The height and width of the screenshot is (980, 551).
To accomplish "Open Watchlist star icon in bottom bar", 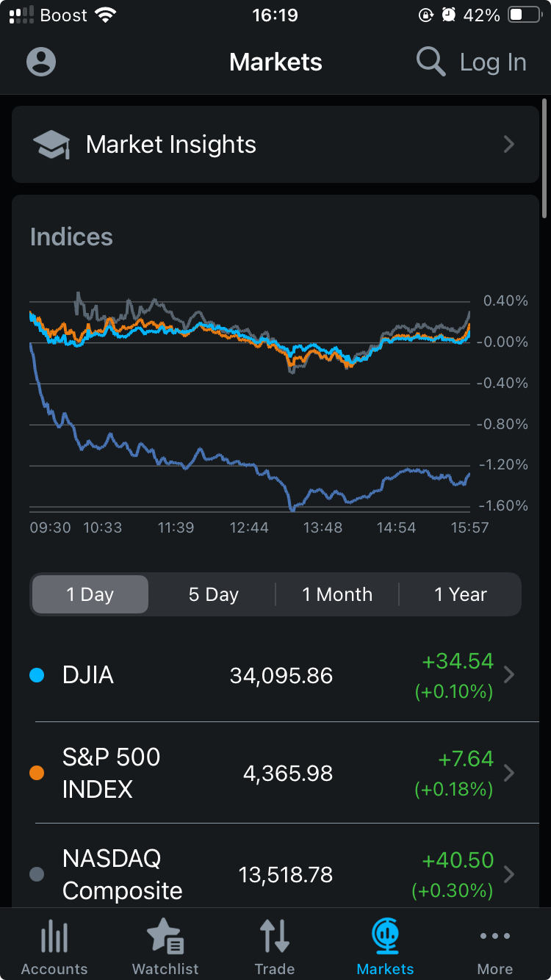I will [165, 937].
